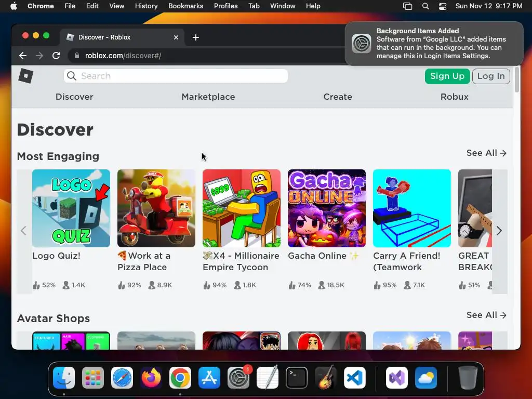Launch Terminal from the dock
Image resolution: width=532 pixels, height=399 pixels.
tap(297, 378)
